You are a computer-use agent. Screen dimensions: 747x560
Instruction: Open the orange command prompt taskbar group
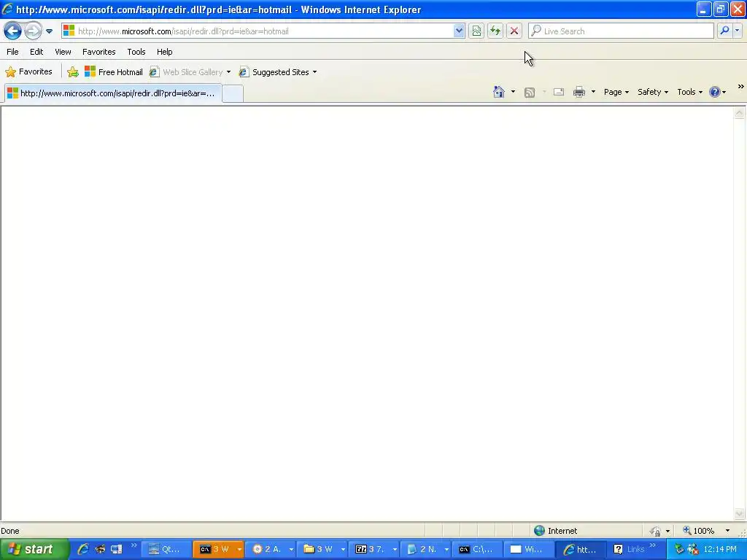tap(218, 549)
